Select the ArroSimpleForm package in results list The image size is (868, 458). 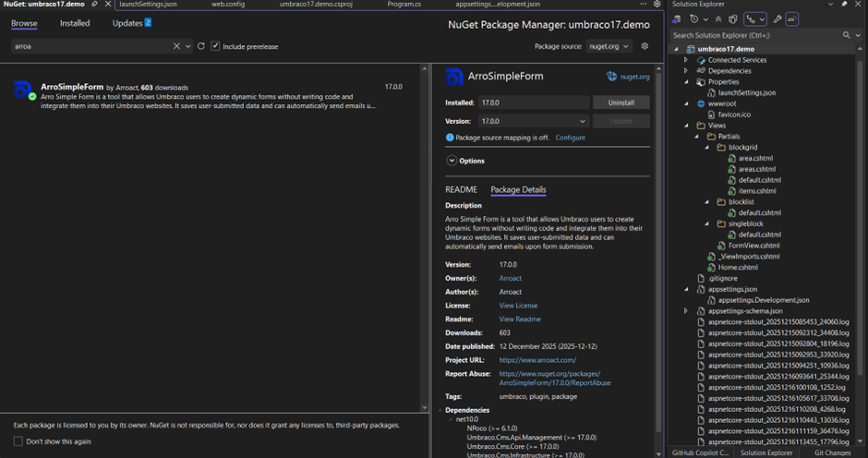click(211, 96)
